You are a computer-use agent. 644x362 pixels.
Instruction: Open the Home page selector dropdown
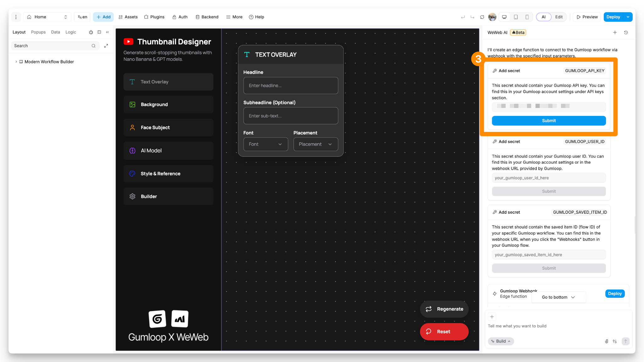coord(47,17)
